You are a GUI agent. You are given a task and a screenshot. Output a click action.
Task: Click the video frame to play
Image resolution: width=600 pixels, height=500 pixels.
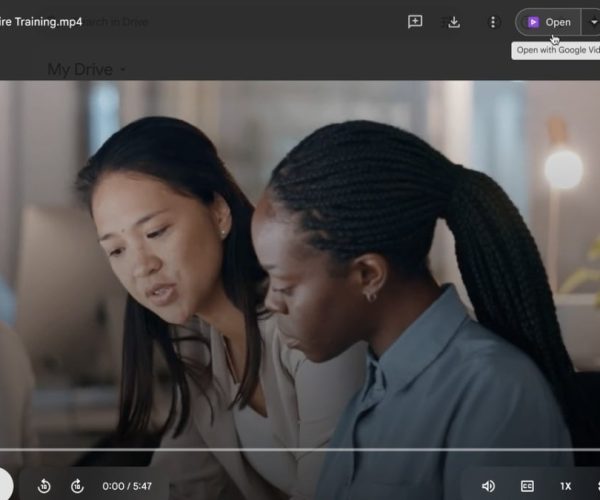pyautogui.click(x=300, y=264)
